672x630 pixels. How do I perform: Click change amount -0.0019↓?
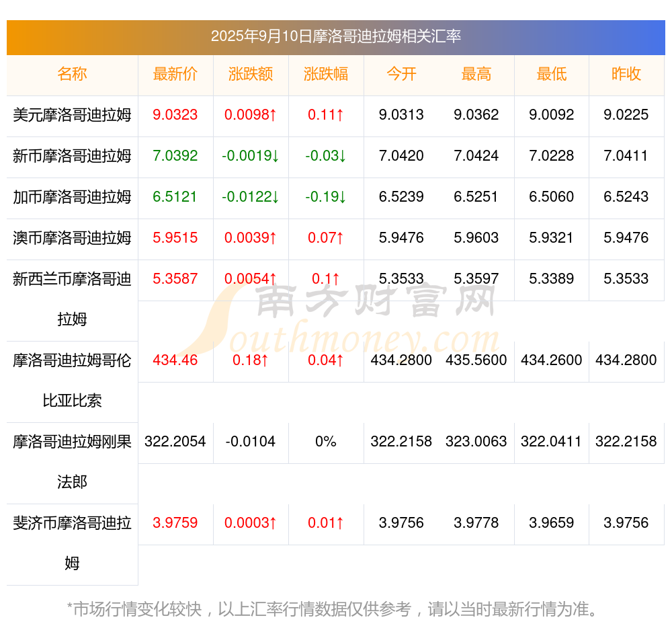pos(250,156)
